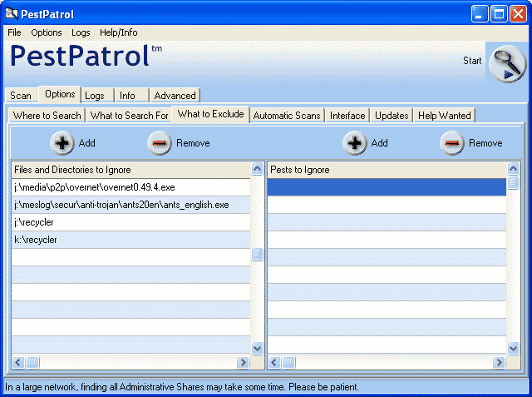Screen dimensions: 532x397
Task: Select the highlighted blue row in Pests list
Action: pos(387,187)
